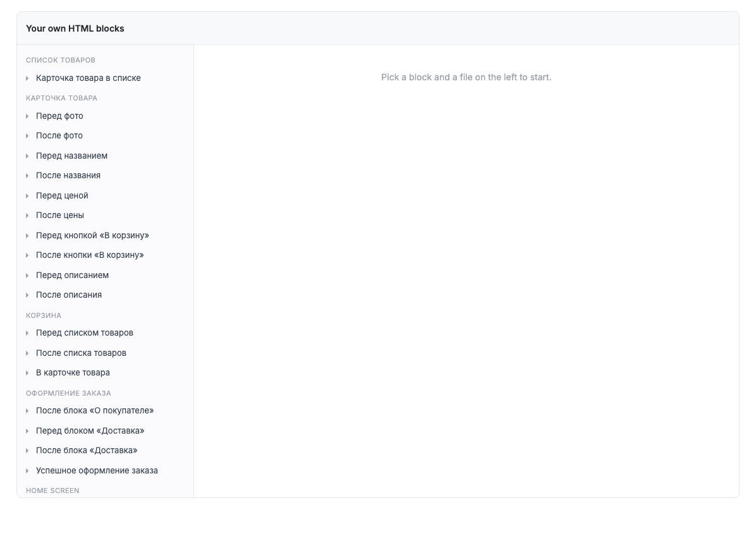Open Успешное оформление заказа block

click(97, 471)
